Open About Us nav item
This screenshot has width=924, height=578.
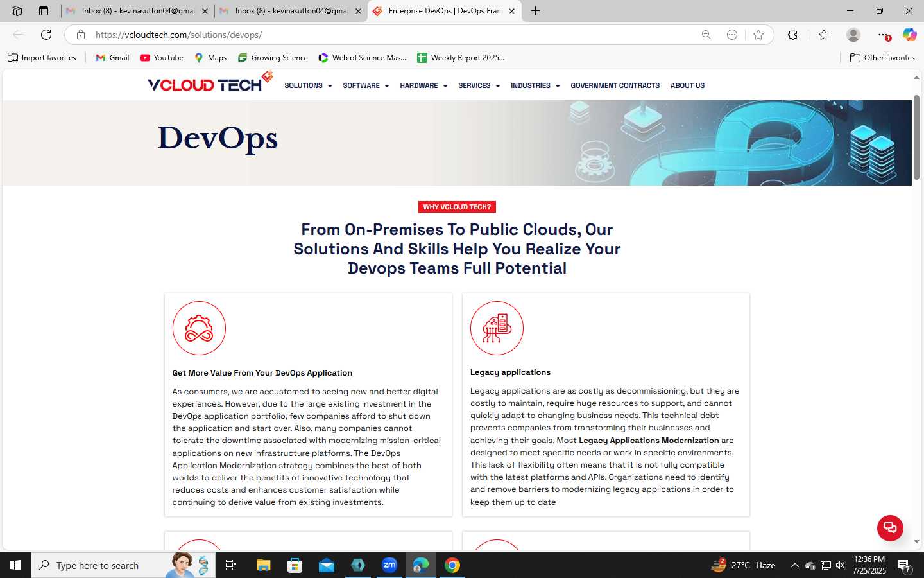pyautogui.click(x=687, y=85)
